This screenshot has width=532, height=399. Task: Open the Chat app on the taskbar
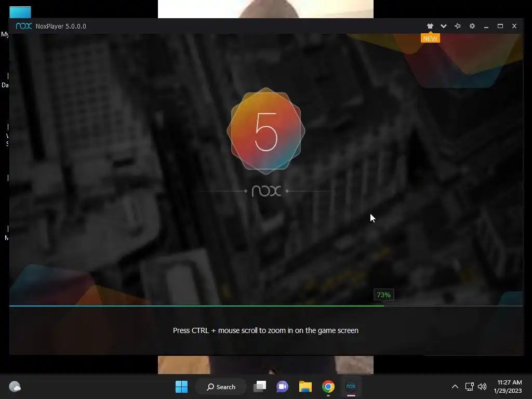(282, 387)
